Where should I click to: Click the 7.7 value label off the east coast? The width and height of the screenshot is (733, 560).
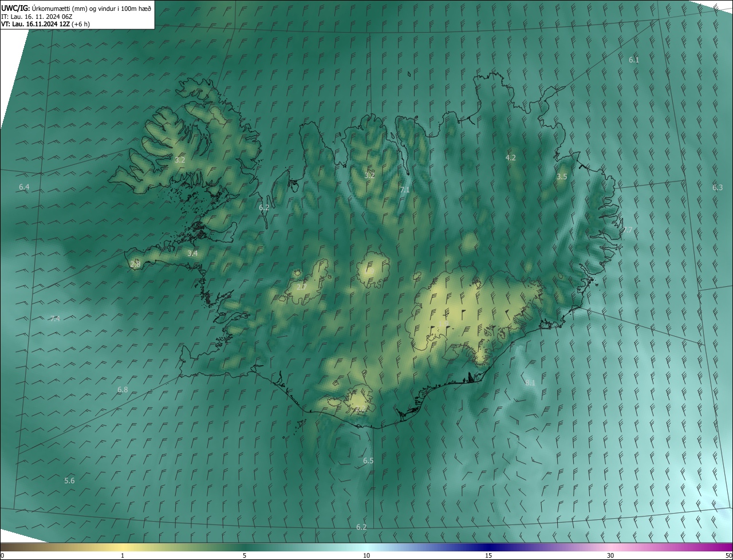[x=628, y=230]
